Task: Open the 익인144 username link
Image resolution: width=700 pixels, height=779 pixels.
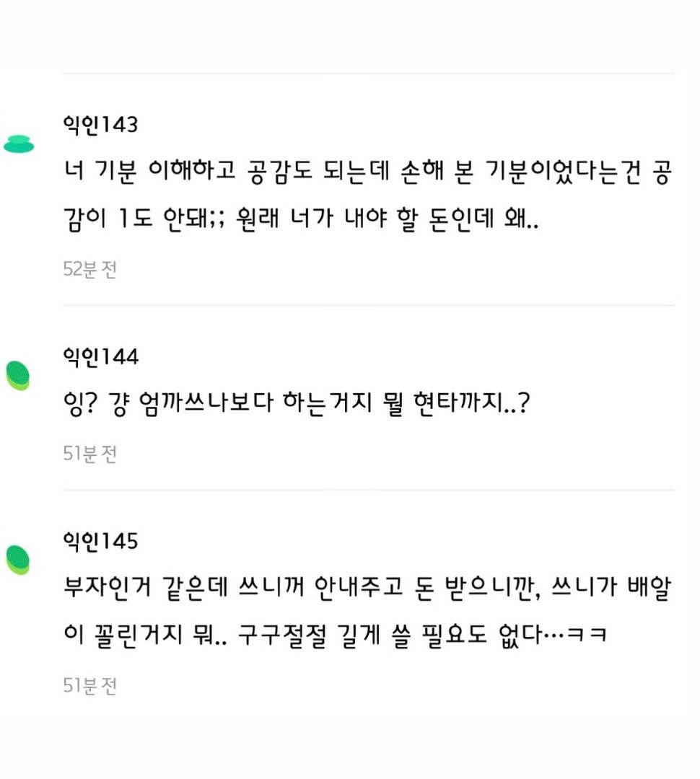Action: click(100, 356)
